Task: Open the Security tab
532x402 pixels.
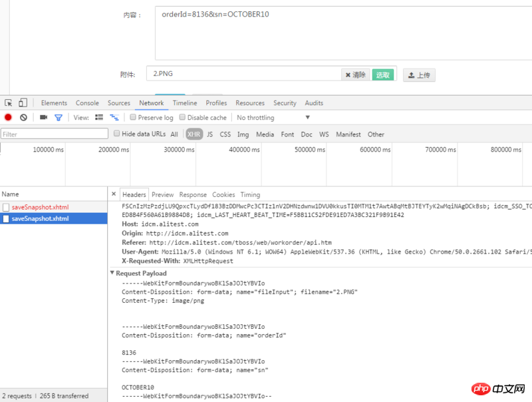Action: click(x=285, y=103)
